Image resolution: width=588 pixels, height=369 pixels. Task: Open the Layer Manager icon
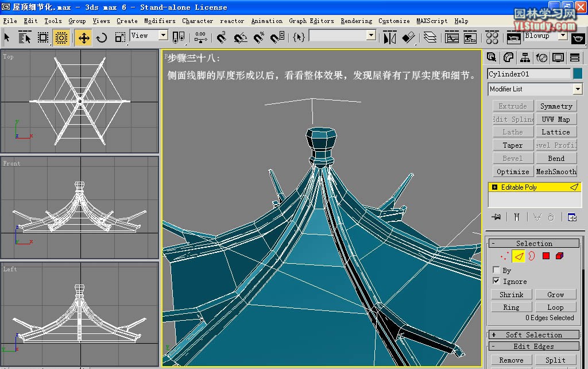point(430,37)
